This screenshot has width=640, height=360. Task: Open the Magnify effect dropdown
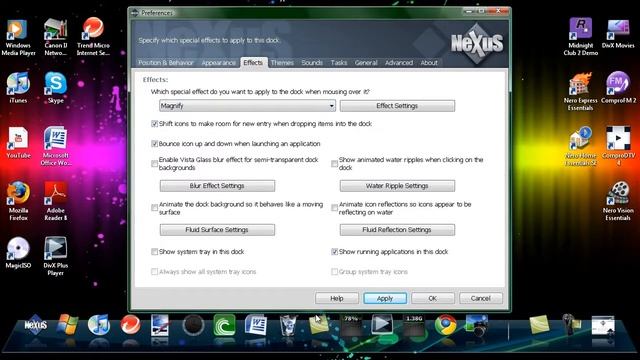click(x=247, y=106)
